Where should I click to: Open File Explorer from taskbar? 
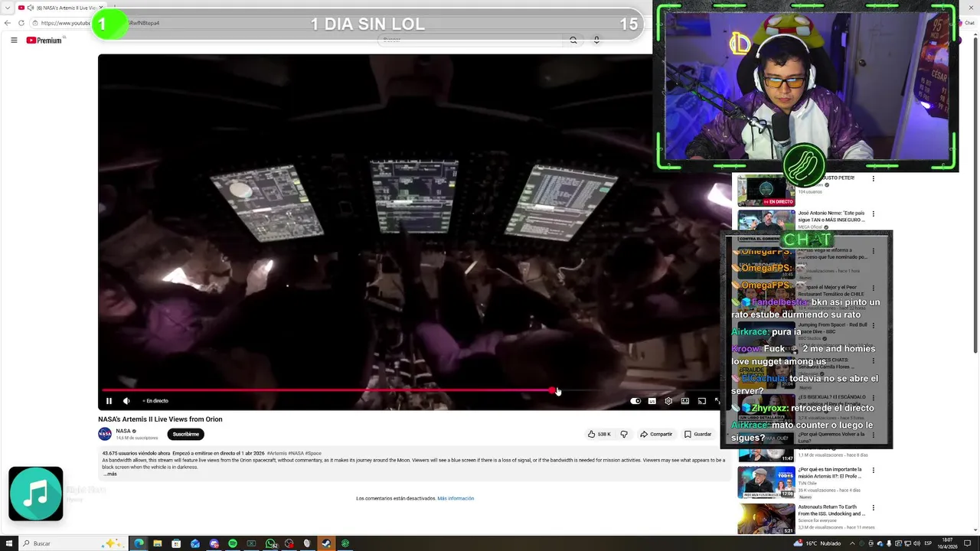(x=158, y=543)
